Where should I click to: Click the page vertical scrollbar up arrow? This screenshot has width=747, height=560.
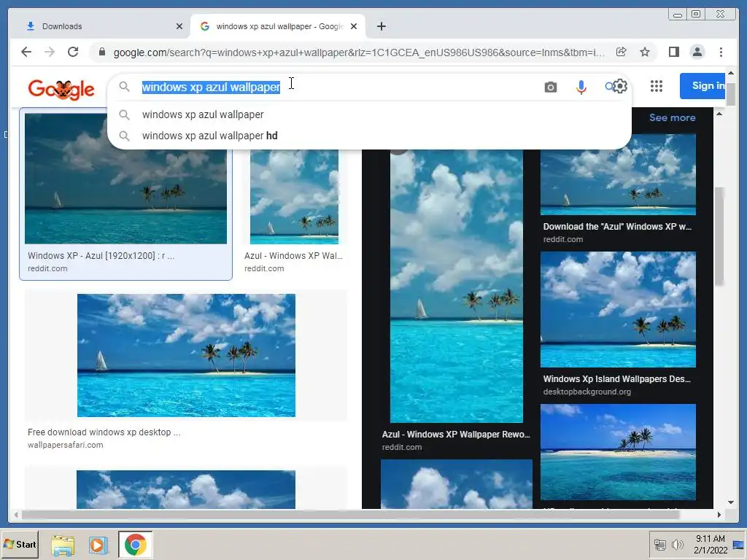point(731,73)
